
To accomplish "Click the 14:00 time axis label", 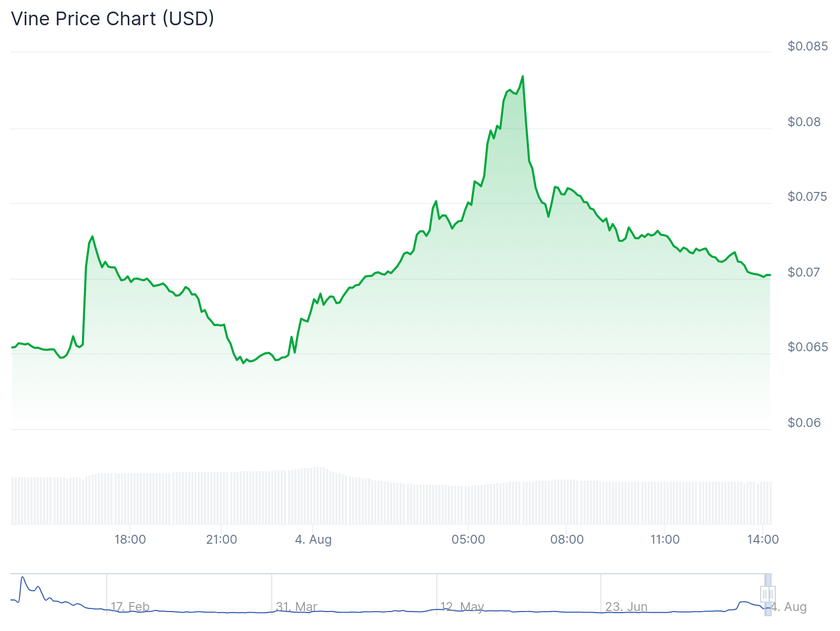I will tap(763, 540).
